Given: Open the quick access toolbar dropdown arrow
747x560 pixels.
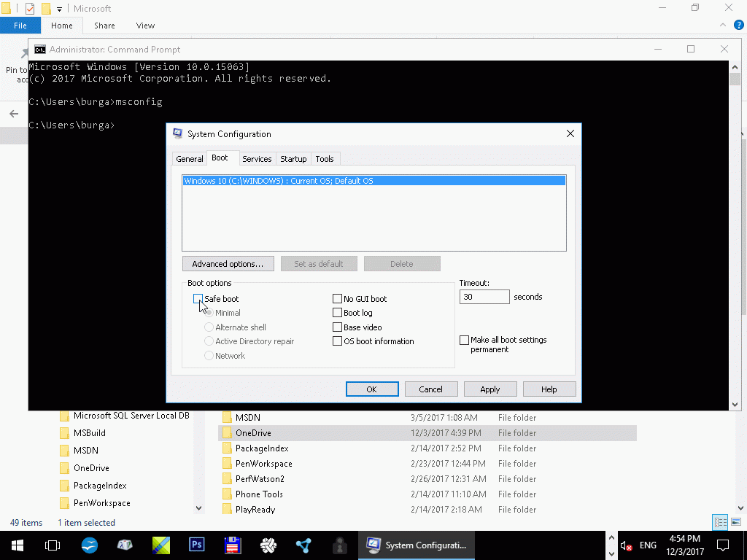Looking at the screenshot, I should [x=59, y=9].
